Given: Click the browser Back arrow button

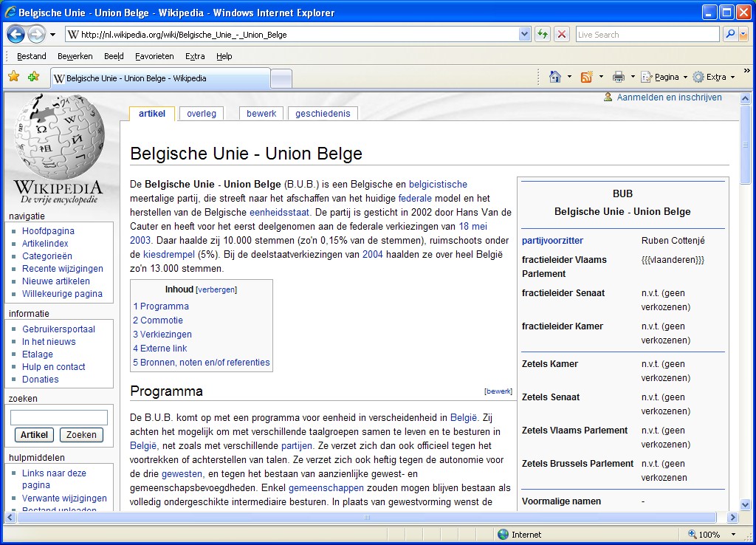Looking at the screenshot, I should (x=16, y=34).
